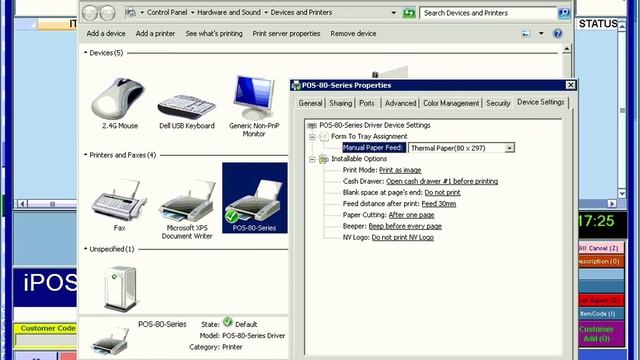Select the Dell USB Keyboard device icon
The image size is (640, 360).
187,106
